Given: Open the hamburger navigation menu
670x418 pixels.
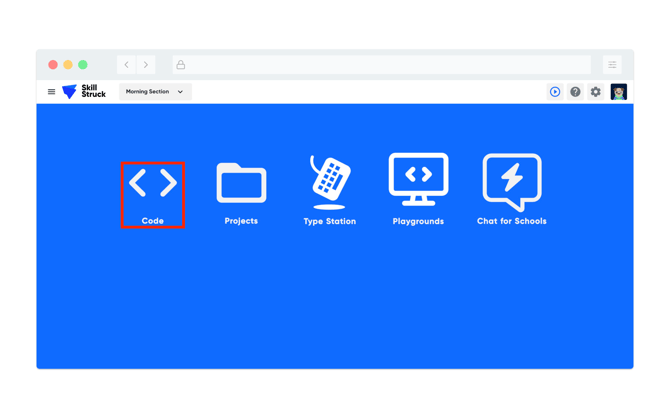Looking at the screenshot, I should click(51, 92).
